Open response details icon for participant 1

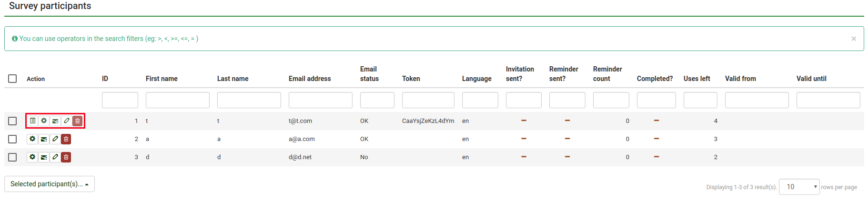tap(32, 121)
